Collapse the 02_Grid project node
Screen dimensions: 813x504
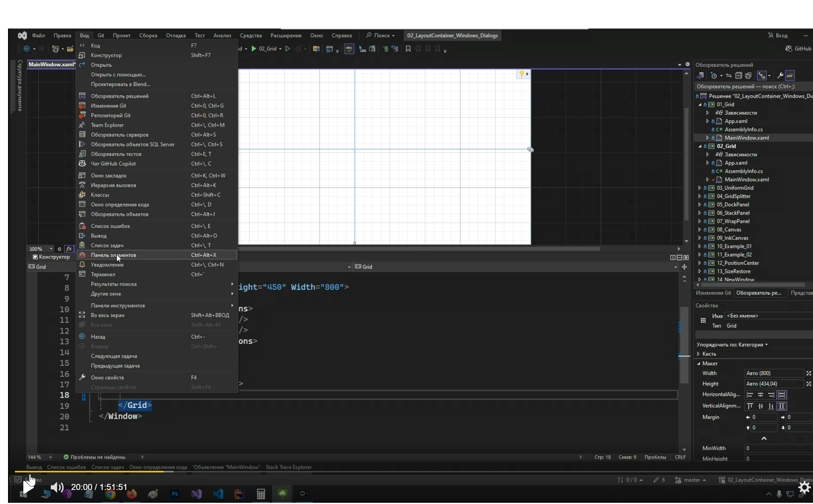[700, 146]
